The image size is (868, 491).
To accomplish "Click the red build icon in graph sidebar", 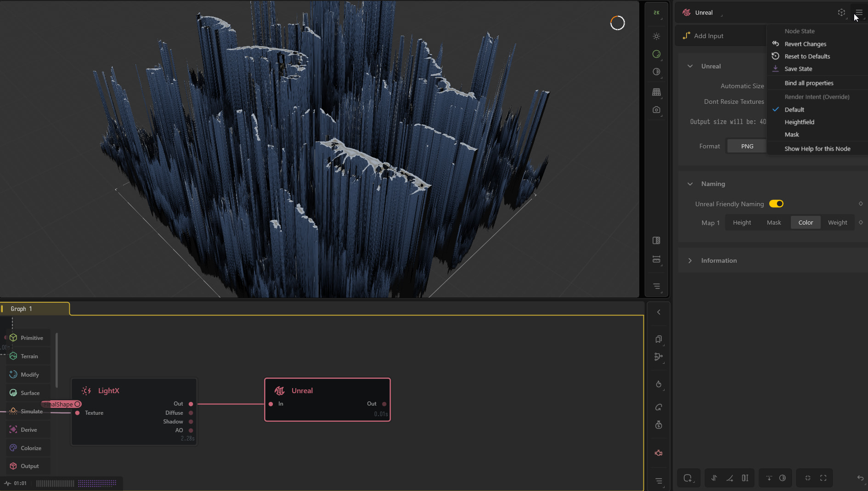I will pyautogui.click(x=658, y=453).
